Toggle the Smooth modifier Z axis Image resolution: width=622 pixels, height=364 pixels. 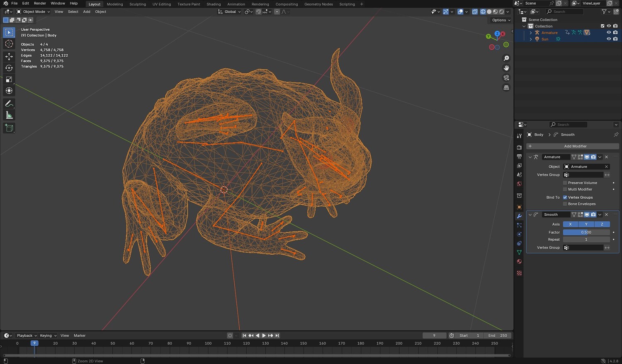(x=602, y=224)
